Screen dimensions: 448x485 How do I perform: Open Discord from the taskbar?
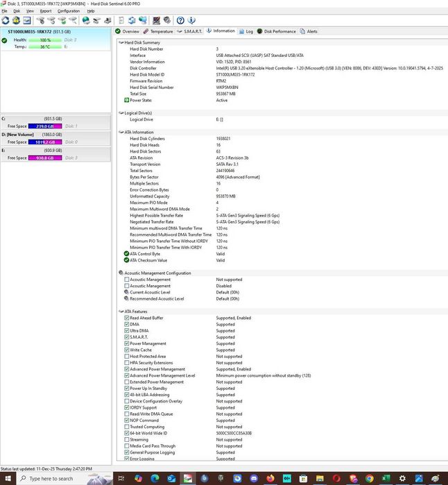pos(254,479)
